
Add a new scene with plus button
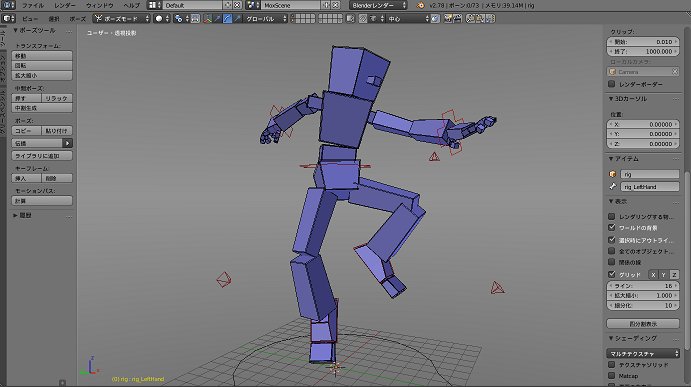(x=326, y=5)
